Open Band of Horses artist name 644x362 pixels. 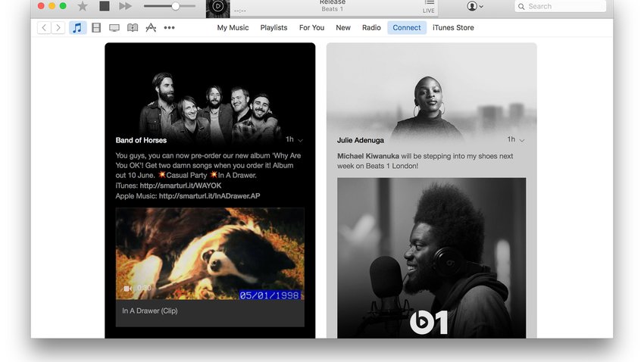[x=141, y=140]
